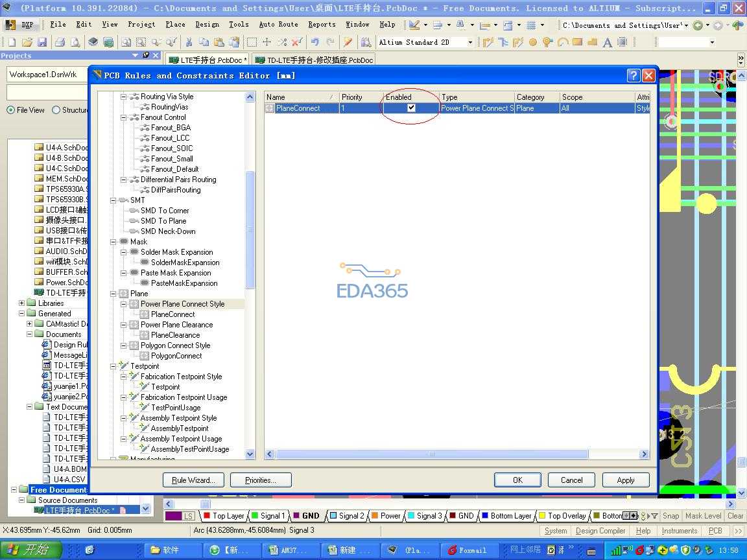This screenshot has height=560, width=747.
Task: Select the Structure radio button
Action: (56, 110)
